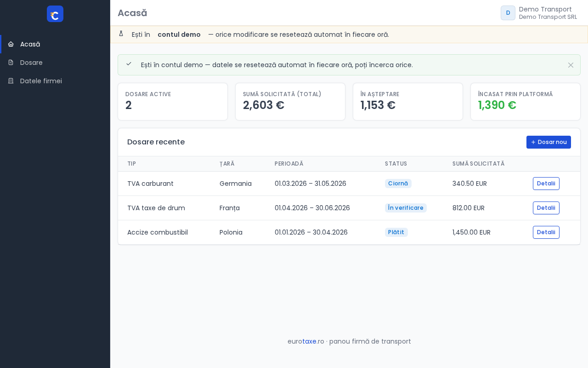
Task: Click the Plătit status badge
Action: coord(396,232)
